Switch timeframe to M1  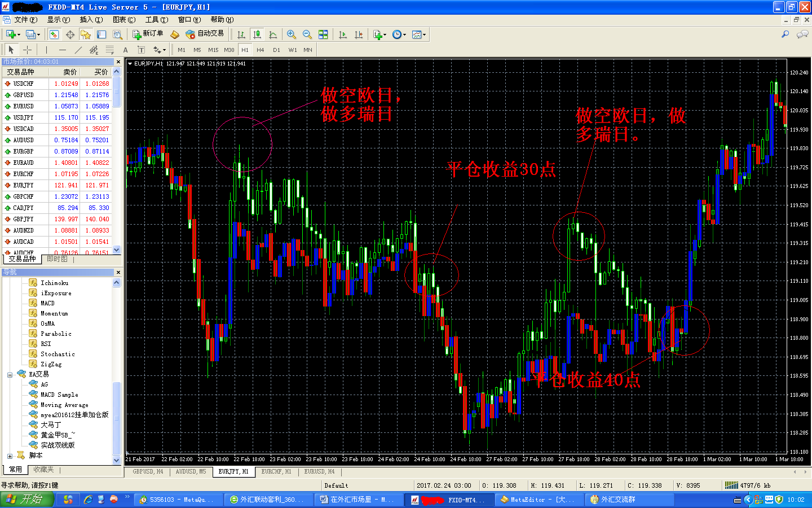182,50
